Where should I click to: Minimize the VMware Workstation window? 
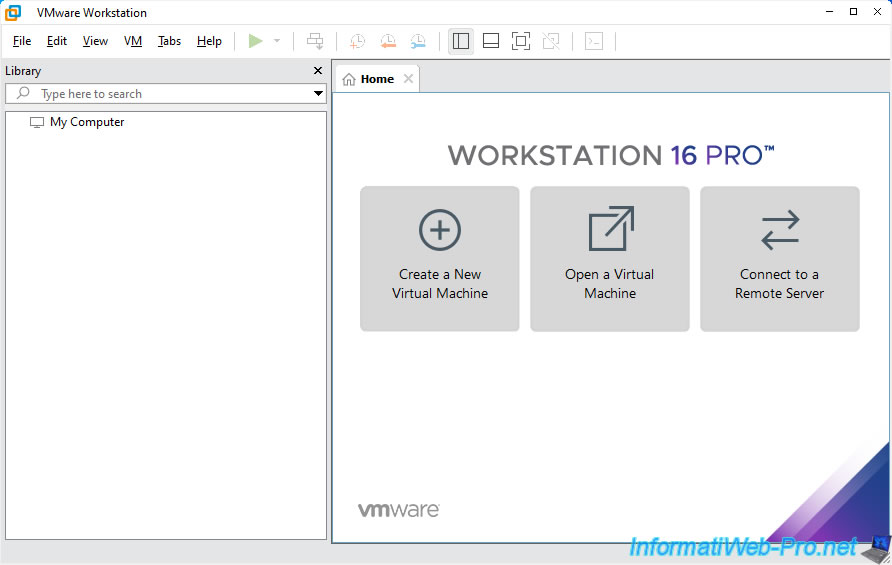(829, 12)
